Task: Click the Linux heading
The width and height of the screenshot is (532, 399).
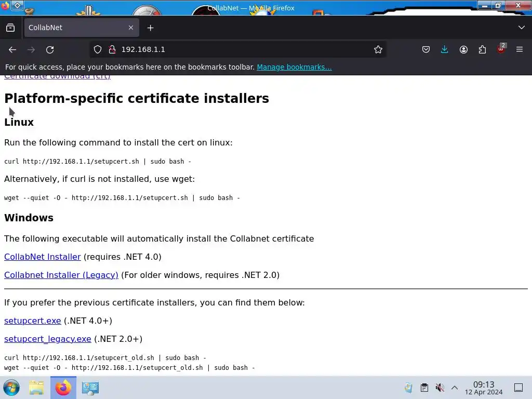Action: pyautogui.click(x=19, y=122)
